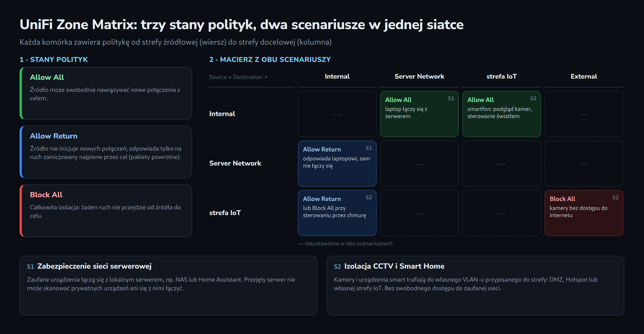Image resolution: width=644 pixels, height=334 pixels.
Task: Select the strefa IoT column header
Action: 501,77
